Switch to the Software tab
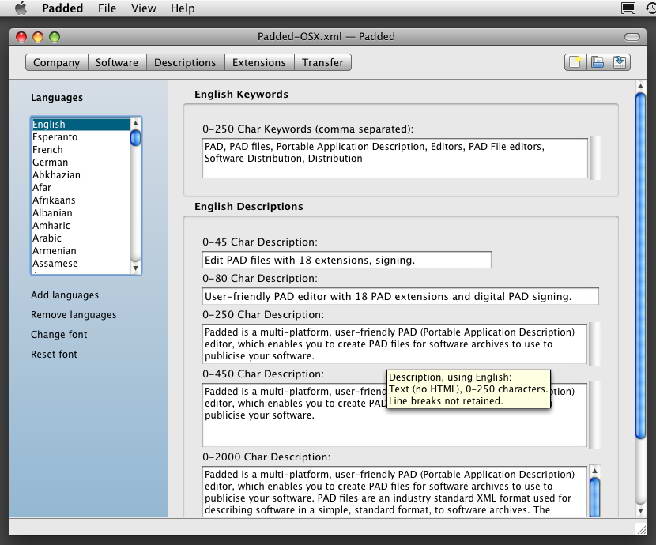Viewport: 657px width, 545px height. (117, 62)
